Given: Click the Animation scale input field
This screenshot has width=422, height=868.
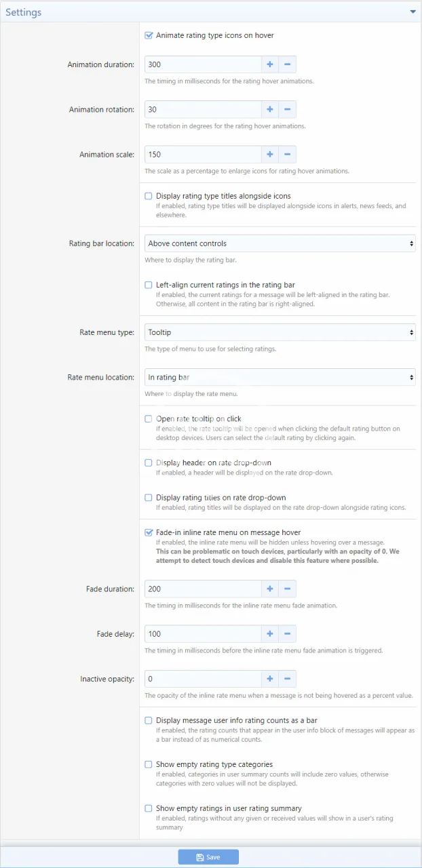Looking at the screenshot, I should click(203, 155).
